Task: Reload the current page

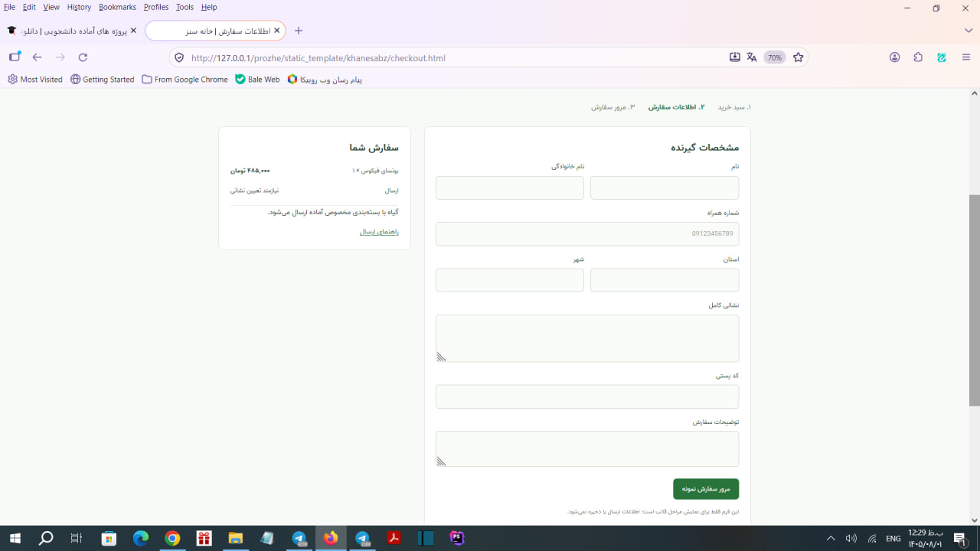Action: click(x=83, y=57)
